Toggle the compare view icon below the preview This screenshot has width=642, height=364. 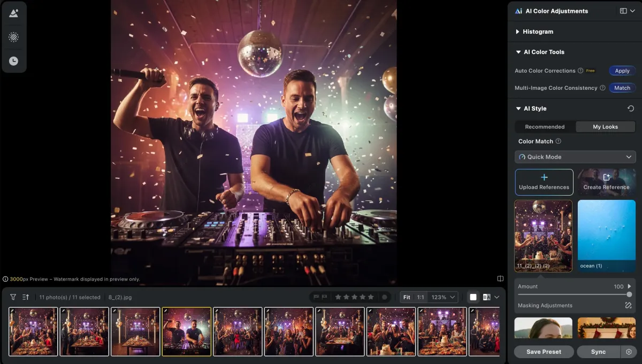[500, 278]
